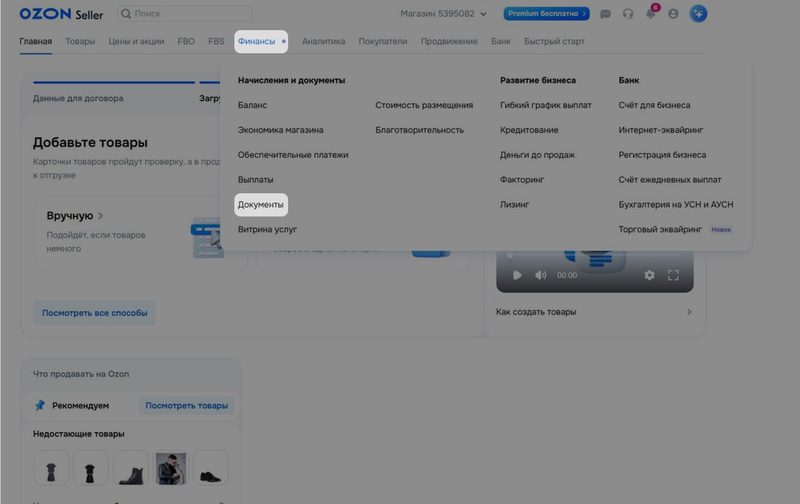Enter video fullscreen mode
This screenshot has width=800, height=504.
tap(673, 275)
